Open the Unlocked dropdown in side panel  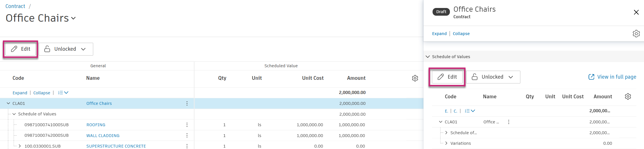493,77
